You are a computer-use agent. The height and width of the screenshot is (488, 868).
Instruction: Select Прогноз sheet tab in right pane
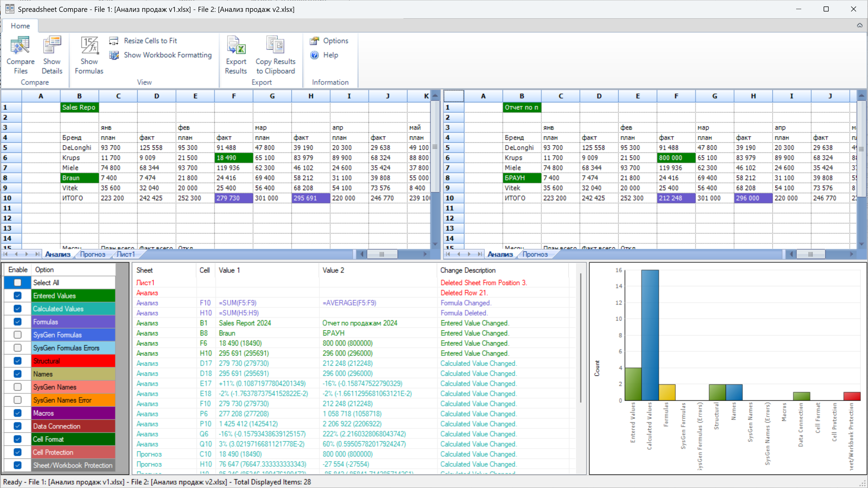(x=535, y=254)
